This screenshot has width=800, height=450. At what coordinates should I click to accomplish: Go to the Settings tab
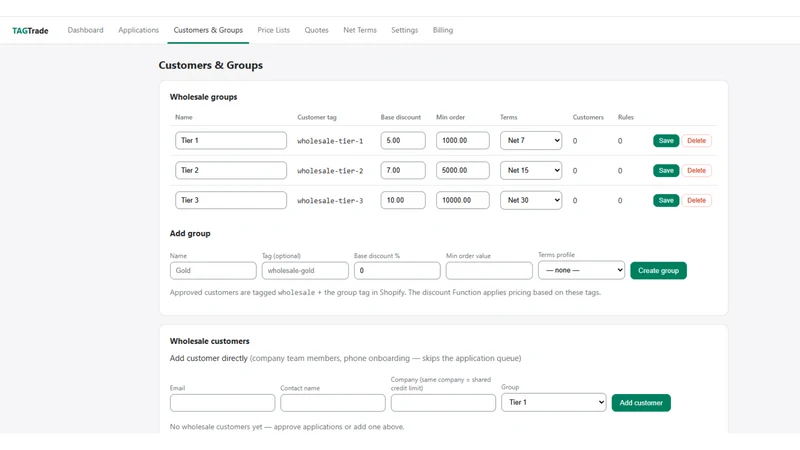pyautogui.click(x=405, y=30)
